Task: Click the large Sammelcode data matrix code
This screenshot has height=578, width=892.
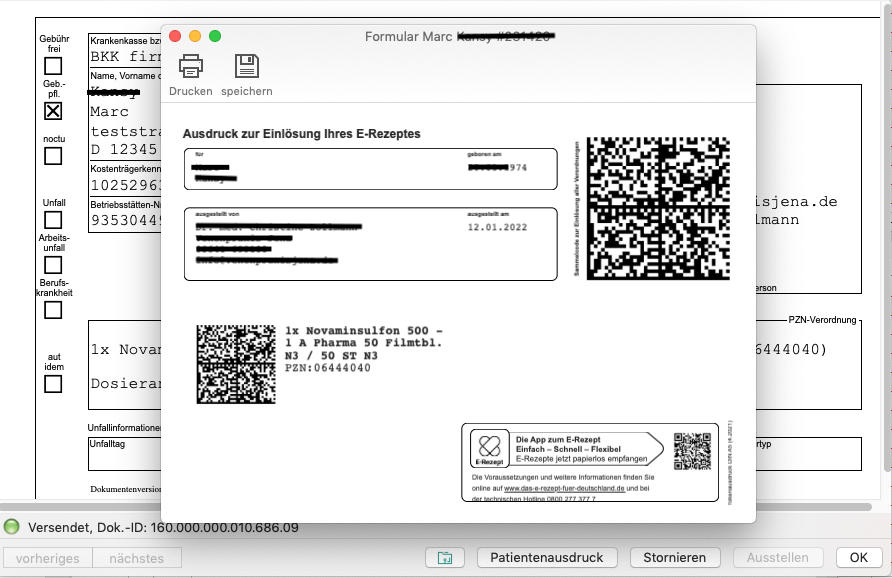Action: pos(658,208)
